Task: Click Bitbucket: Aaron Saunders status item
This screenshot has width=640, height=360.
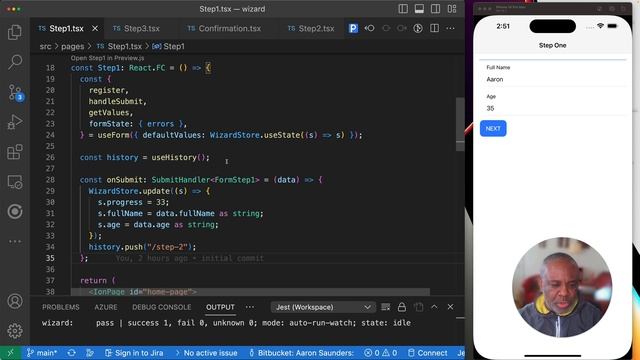Action: click(301, 353)
